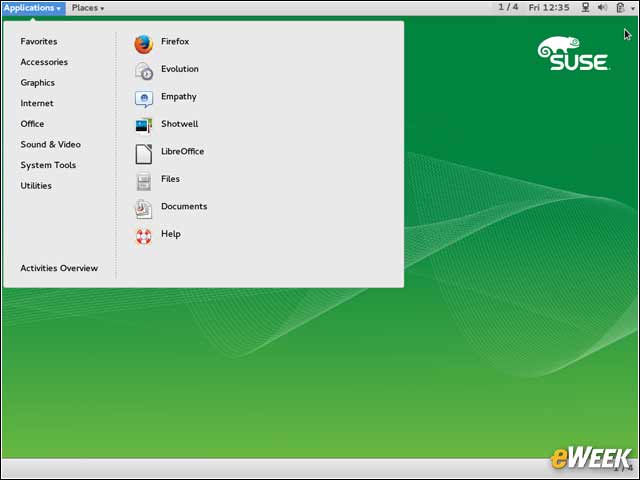Choose the Internet category
Image resolution: width=640 pixels, height=480 pixels.
(x=37, y=103)
